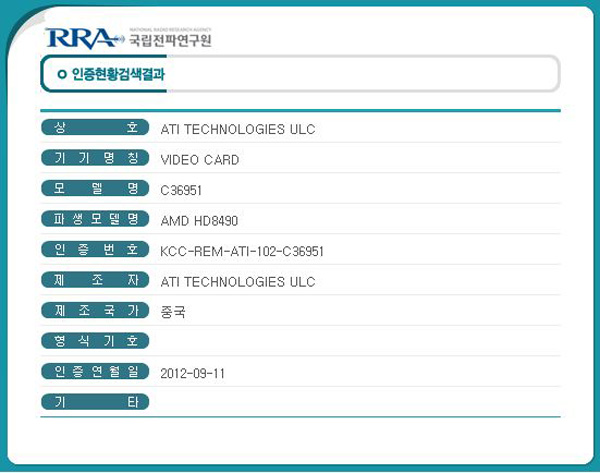Click the 모델명 label badge
This screenshot has width=600, height=473.
tap(95, 188)
